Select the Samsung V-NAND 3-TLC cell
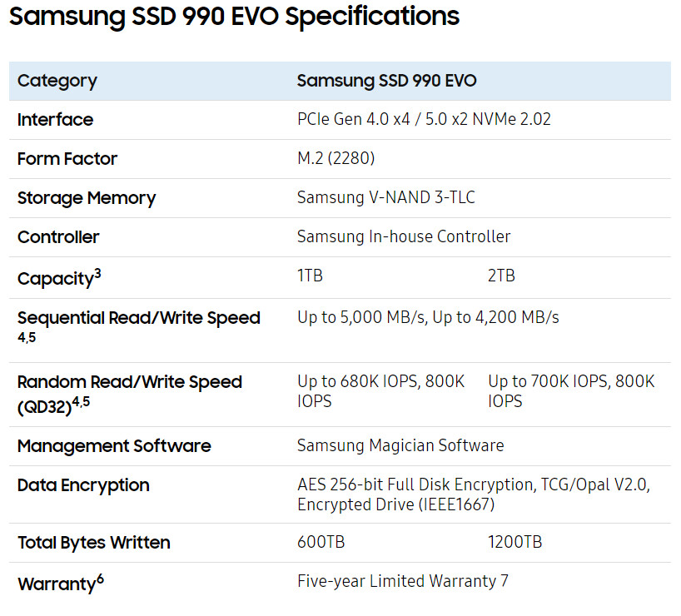Image resolution: width=681 pixels, height=616 pixels. point(386,197)
